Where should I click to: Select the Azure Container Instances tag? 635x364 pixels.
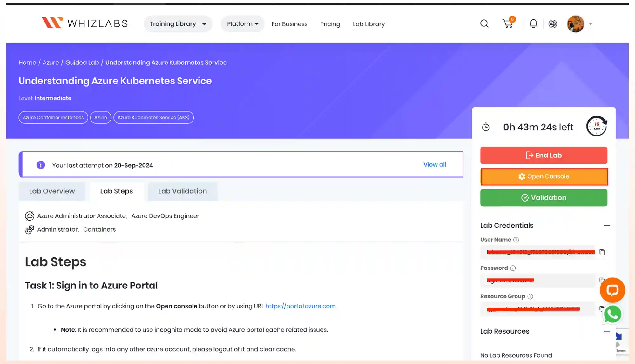(x=53, y=117)
